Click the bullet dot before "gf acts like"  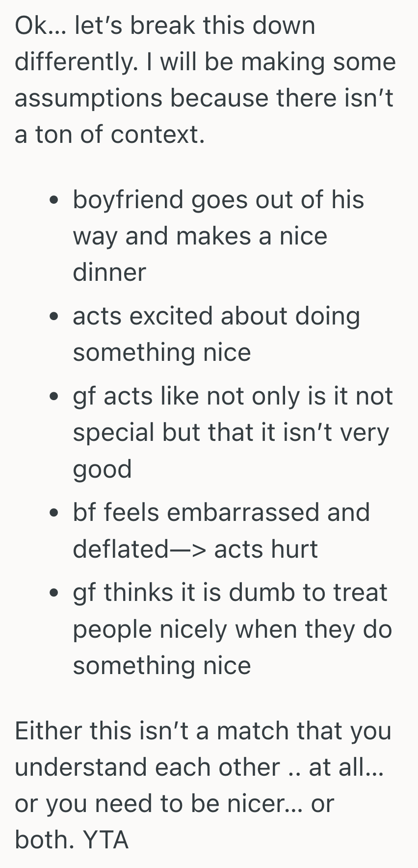(55, 398)
